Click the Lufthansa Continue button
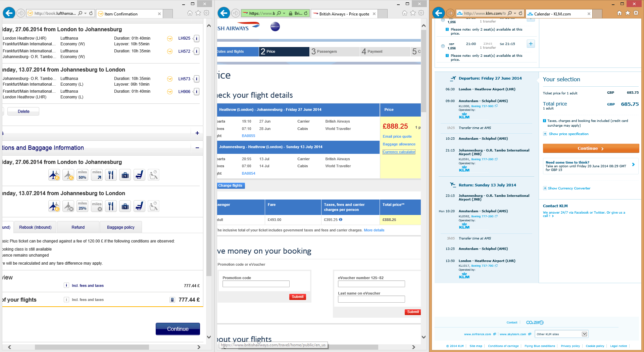The image size is (644, 352). 178,329
